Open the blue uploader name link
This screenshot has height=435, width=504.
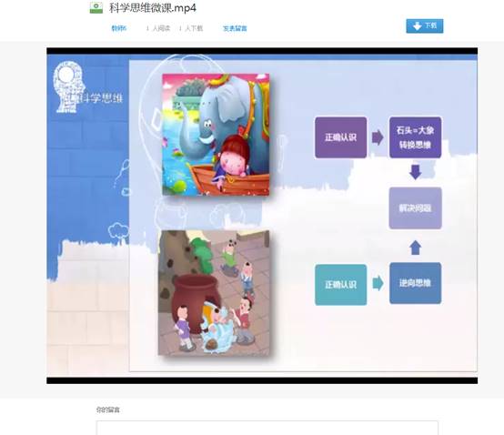[119, 28]
